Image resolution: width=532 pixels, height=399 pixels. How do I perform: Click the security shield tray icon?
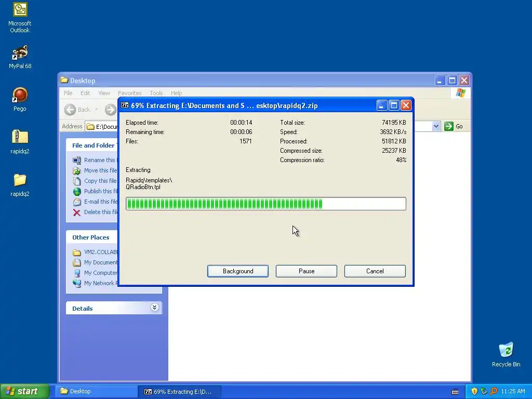click(474, 391)
